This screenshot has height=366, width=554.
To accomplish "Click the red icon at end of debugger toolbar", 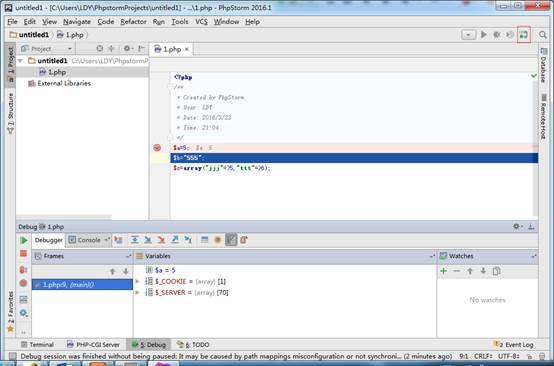I will [244, 240].
